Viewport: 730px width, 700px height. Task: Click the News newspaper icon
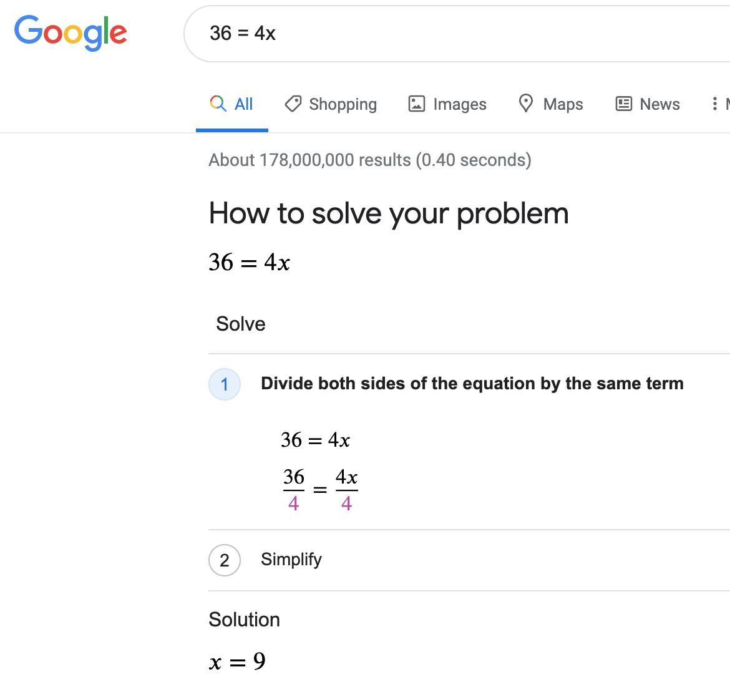click(x=623, y=104)
